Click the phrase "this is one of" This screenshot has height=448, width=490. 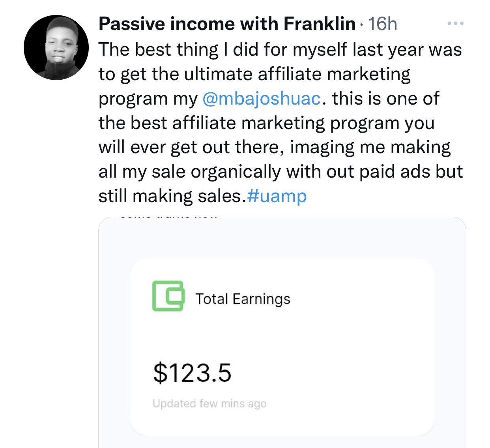click(385, 99)
